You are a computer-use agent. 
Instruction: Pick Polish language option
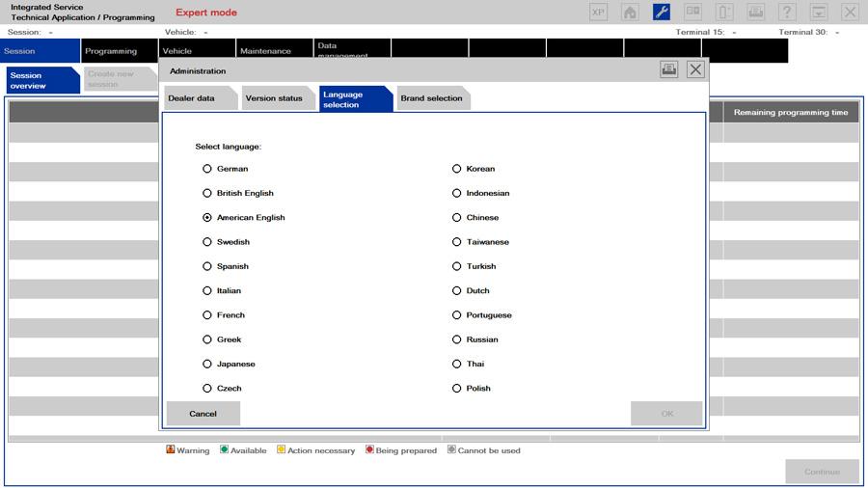(457, 388)
